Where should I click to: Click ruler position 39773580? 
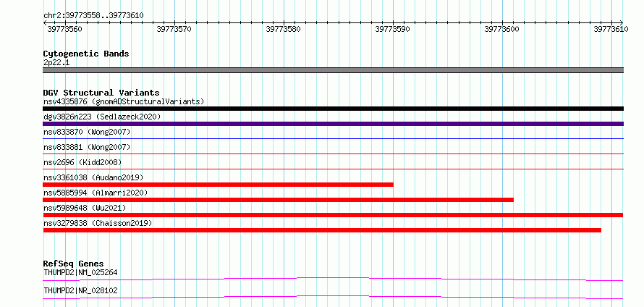click(x=284, y=29)
